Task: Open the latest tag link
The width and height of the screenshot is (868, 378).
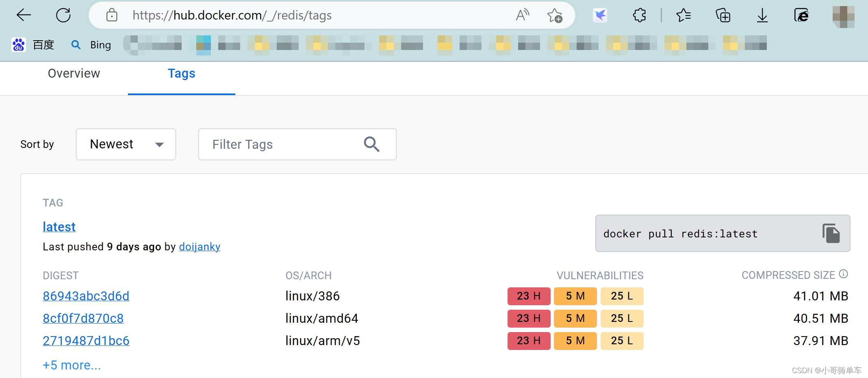Action: (59, 227)
